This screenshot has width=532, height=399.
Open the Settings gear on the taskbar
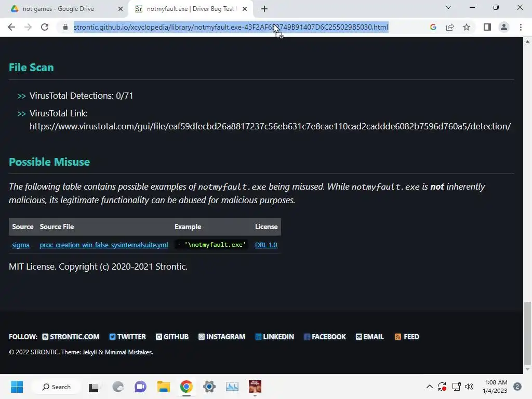pyautogui.click(x=209, y=387)
